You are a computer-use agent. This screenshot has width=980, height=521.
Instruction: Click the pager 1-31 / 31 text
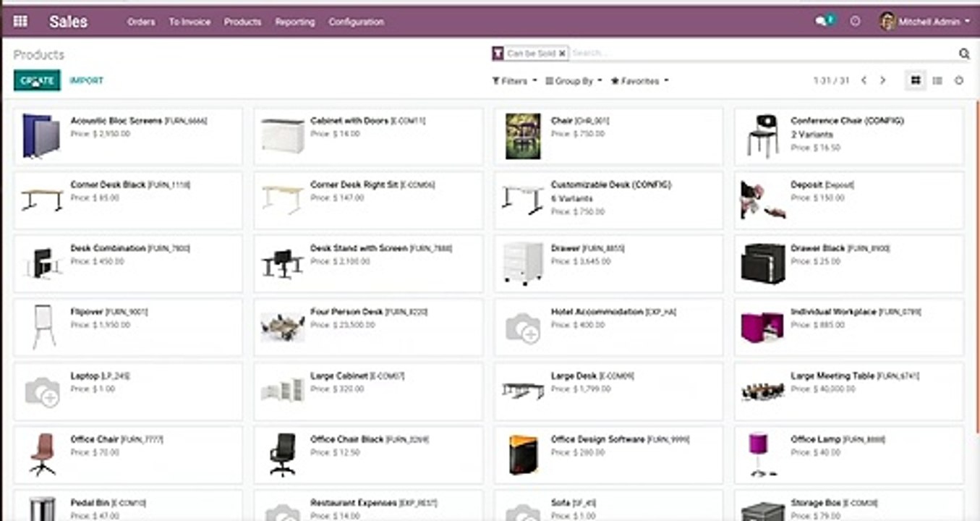point(831,81)
